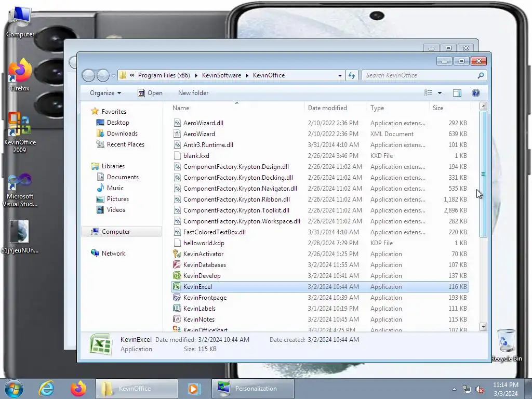The image size is (532, 399).
Task: Show the preview pane icon
Action: pyautogui.click(x=457, y=93)
